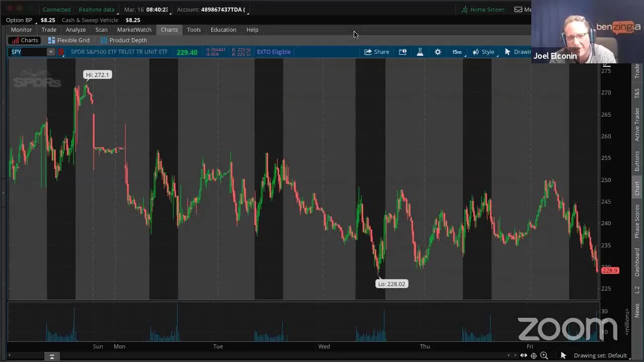The image size is (644, 362).
Task: Click the SPDR S&P500 ETF description
Action: click(119, 52)
